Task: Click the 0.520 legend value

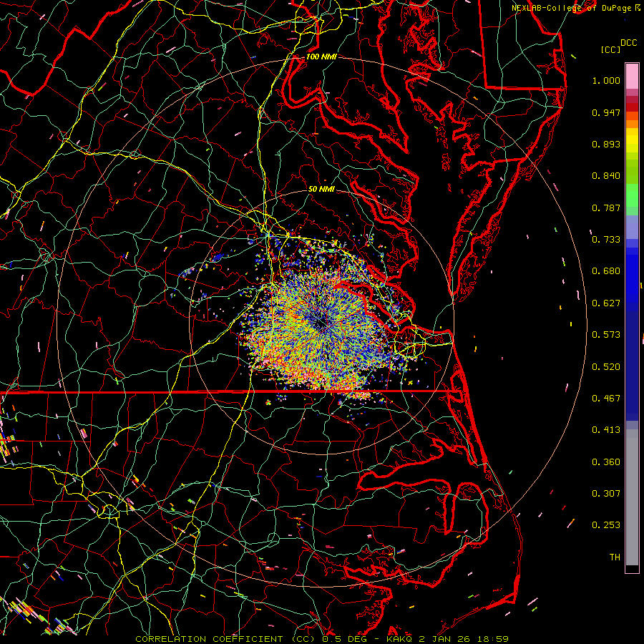Action: click(606, 367)
